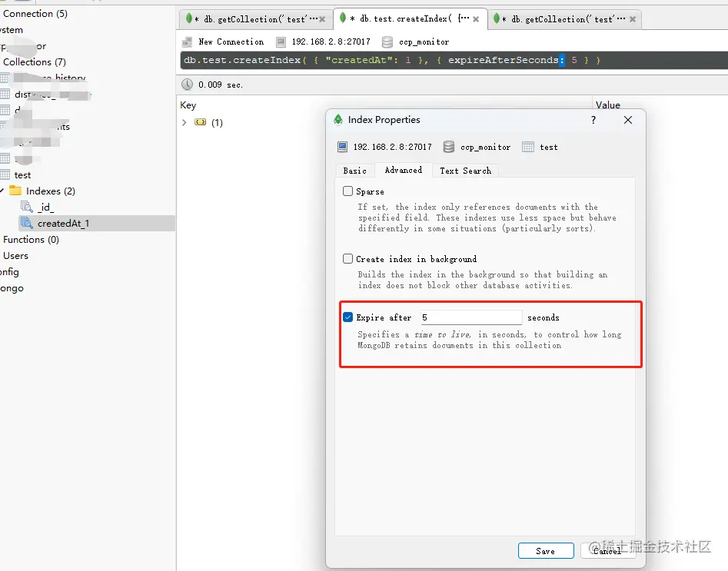Select the _id_ index
The width and height of the screenshot is (728, 571).
pos(45,207)
